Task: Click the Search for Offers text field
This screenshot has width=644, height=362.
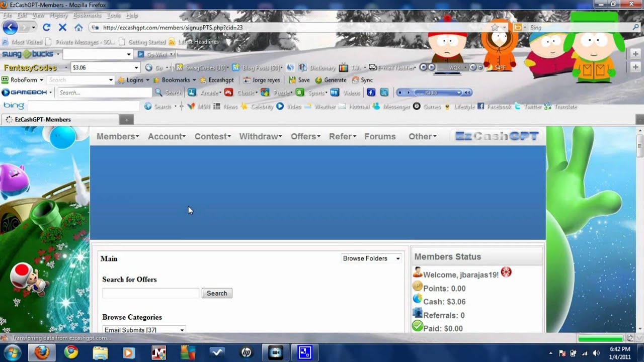Action: pyautogui.click(x=150, y=293)
